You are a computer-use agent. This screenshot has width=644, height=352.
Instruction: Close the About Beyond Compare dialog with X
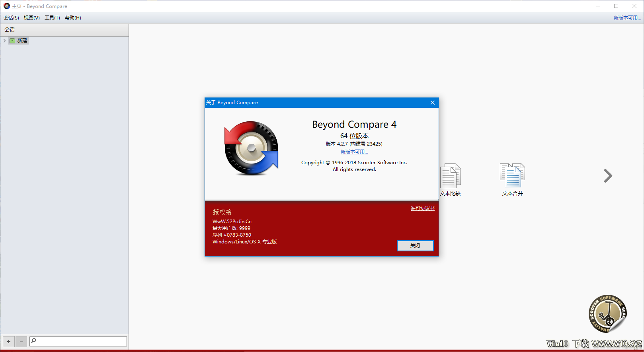[x=433, y=103]
